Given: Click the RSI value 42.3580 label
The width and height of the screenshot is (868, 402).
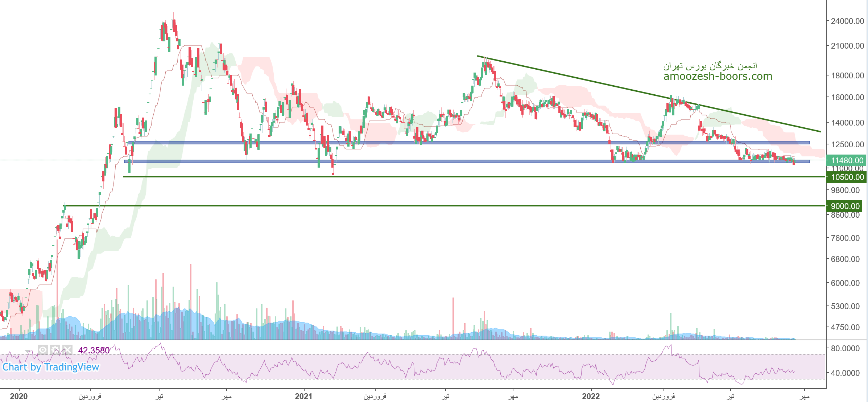Looking at the screenshot, I should 94,350.
